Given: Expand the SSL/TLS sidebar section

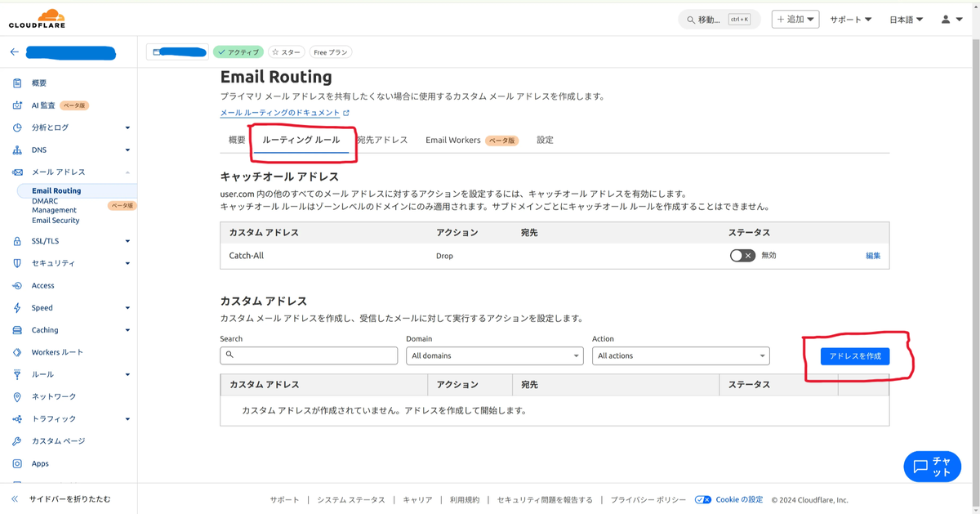Looking at the screenshot, I should (x=127, y=241).
